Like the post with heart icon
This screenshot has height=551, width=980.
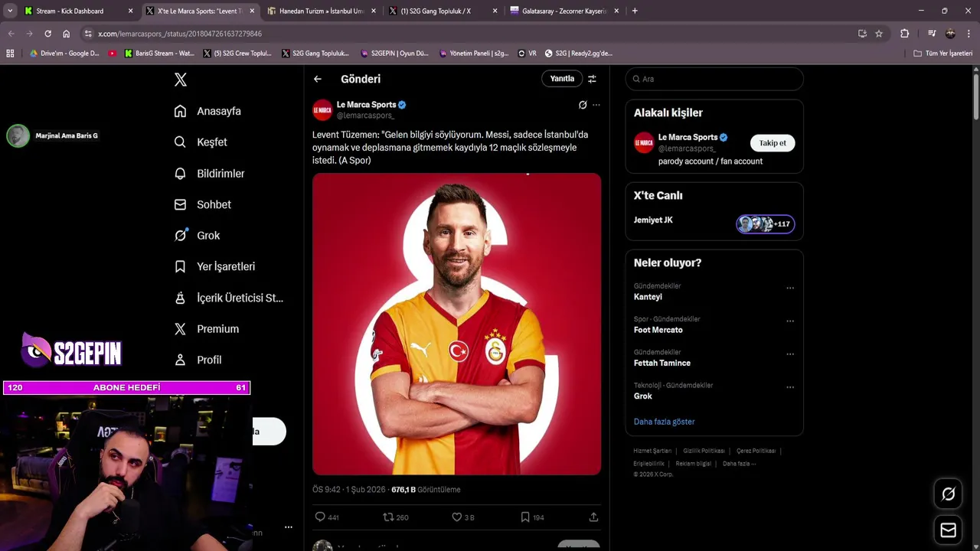click(x=457, y=517)
